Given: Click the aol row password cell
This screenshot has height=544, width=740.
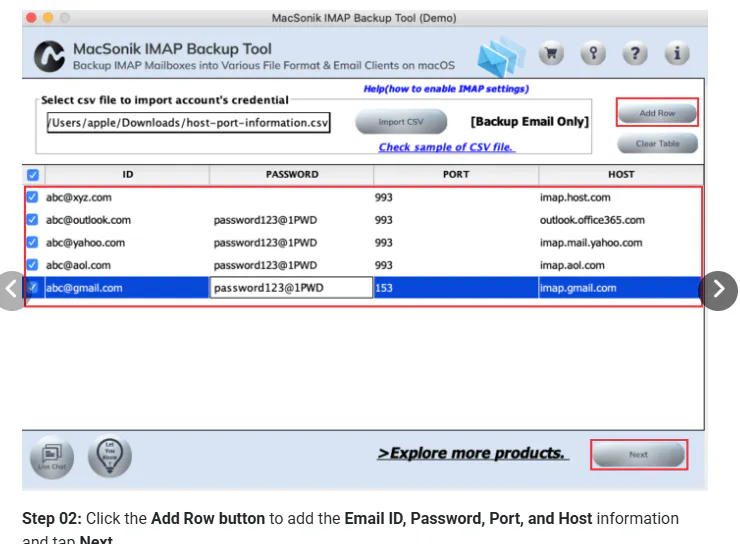Looking at the screenshot, I should [291, 265].
